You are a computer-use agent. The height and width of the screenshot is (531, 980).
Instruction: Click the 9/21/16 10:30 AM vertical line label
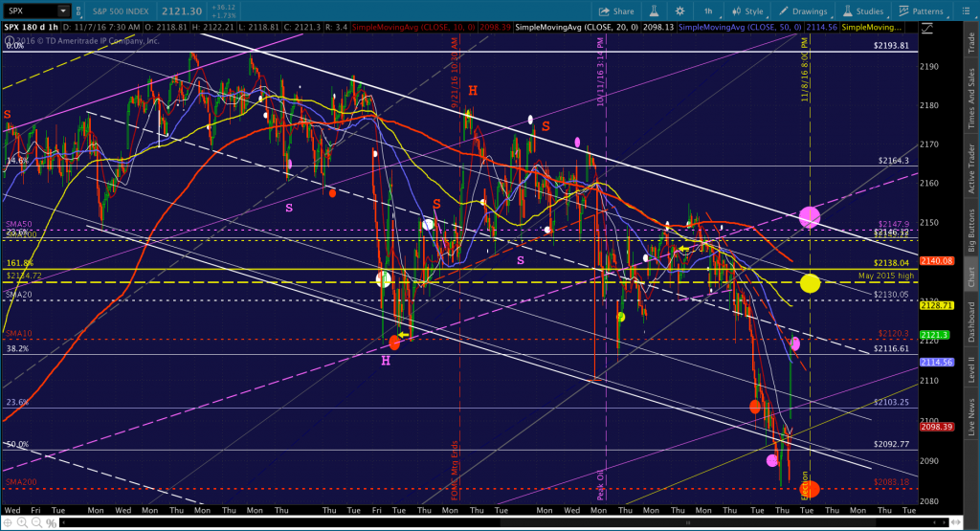pyautogui.click(x=455, y=73)
